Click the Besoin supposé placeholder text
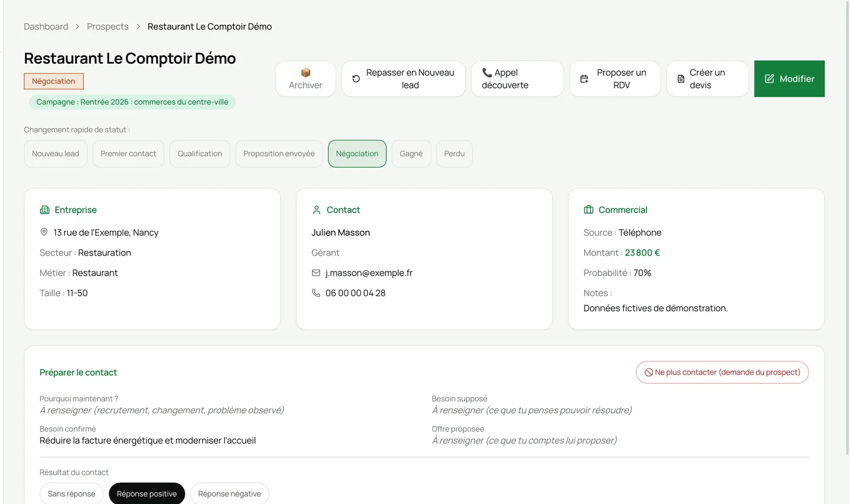 pos(532,410)
